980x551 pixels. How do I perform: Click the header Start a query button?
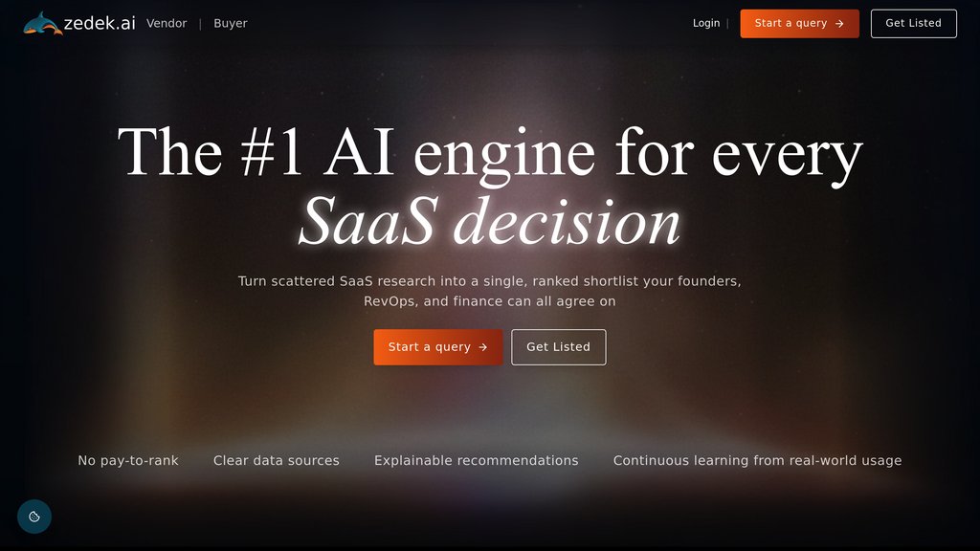click(x=799, y=24)
